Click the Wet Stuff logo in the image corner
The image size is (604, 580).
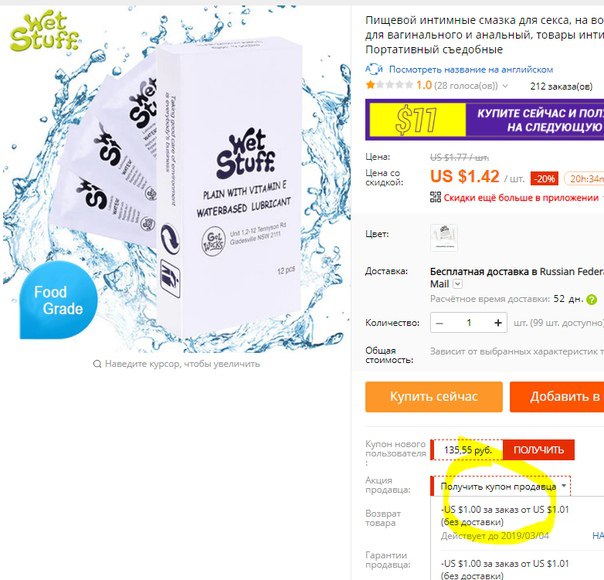pos(44,32)
